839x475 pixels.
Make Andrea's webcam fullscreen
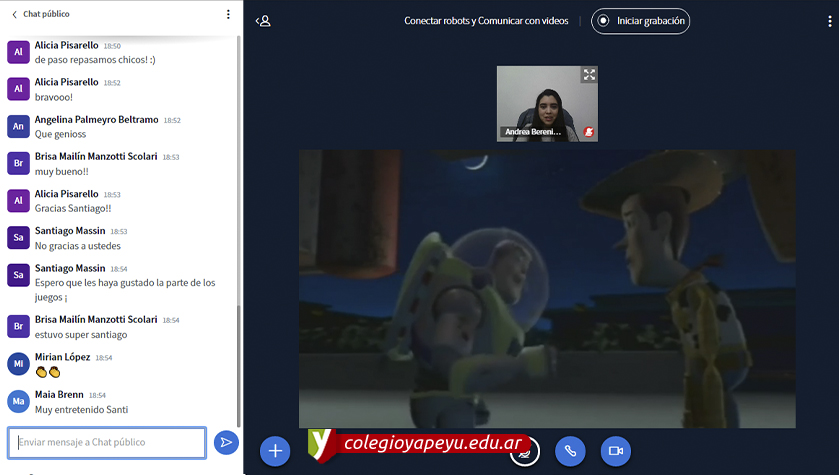tap(589, 75)
